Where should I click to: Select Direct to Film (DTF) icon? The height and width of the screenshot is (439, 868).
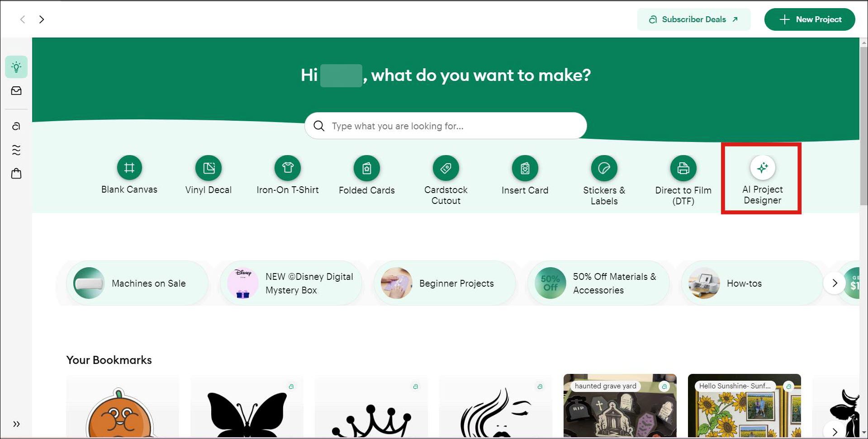pos(683,168)
